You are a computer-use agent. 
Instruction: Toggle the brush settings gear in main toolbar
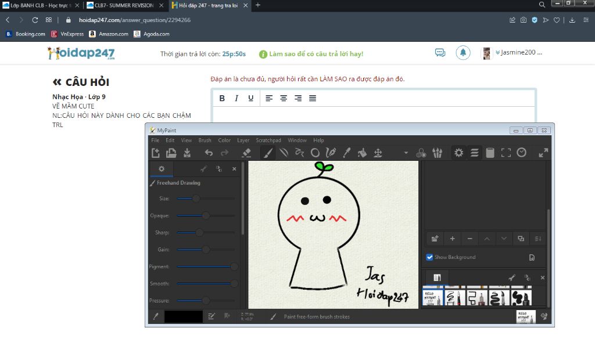click(459, 153)
